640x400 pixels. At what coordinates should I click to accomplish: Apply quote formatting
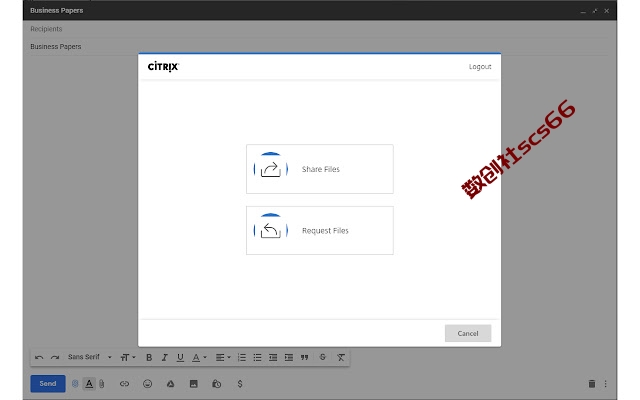point(304,358)
